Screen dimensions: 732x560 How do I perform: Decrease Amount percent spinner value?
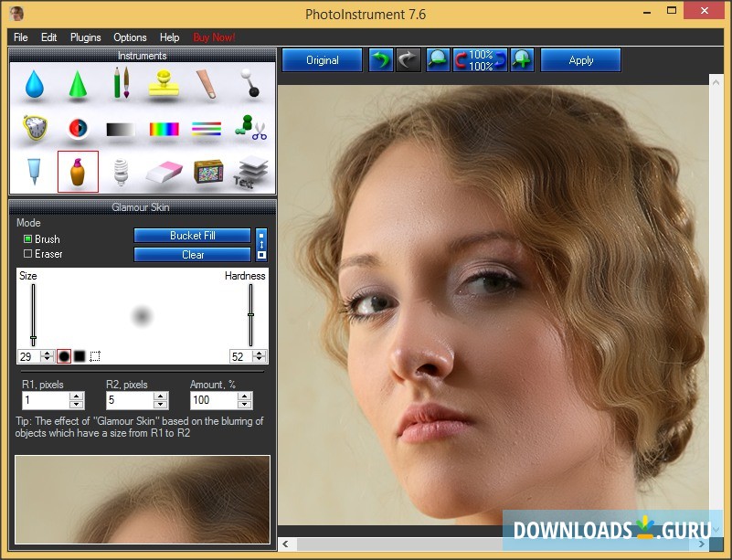point(244,404)
